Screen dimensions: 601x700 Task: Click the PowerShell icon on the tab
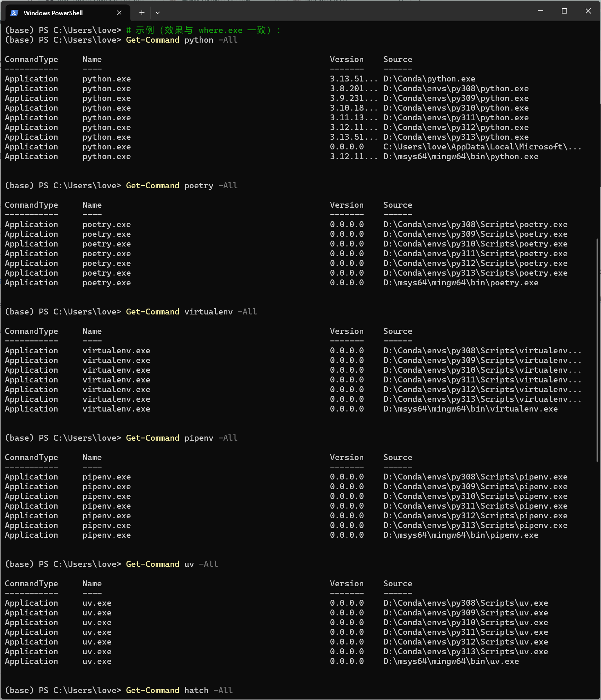pyautogui.click(x=14, y=12)
